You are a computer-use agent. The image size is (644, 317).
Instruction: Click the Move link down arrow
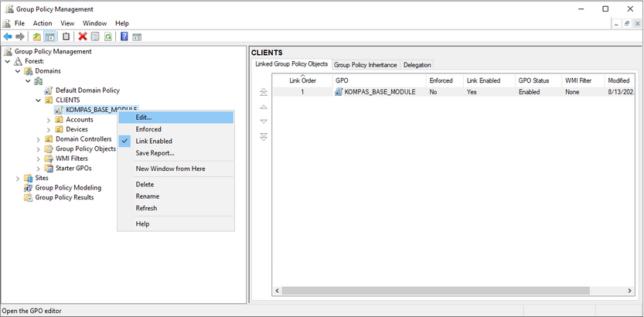[x=264, y=121]
